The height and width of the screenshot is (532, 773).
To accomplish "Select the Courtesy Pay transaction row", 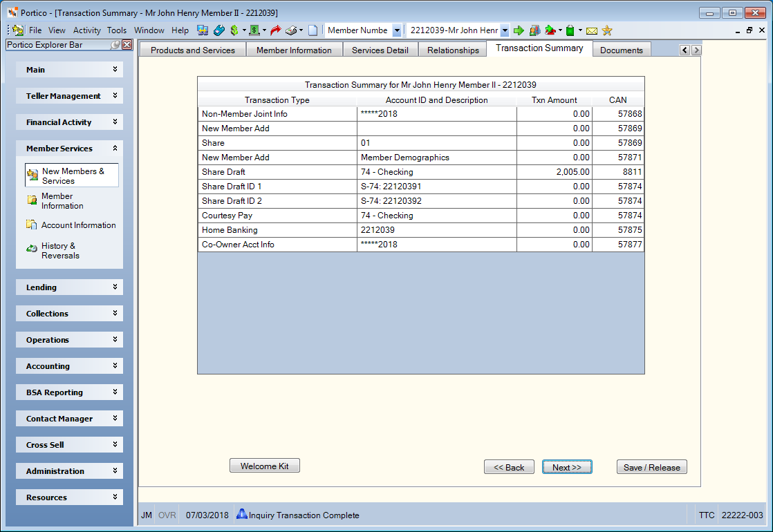I will coord(421,216).
